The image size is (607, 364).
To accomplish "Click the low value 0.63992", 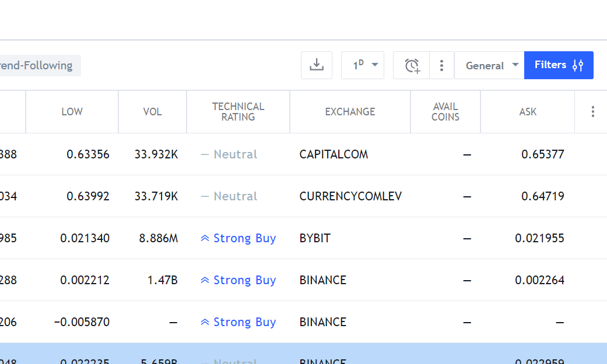I will click(88, 196).
